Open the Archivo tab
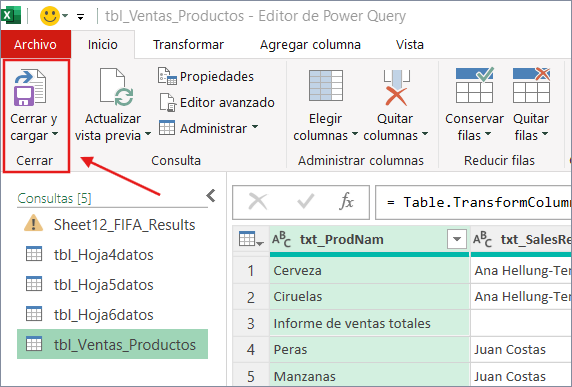 [x=35, y=44]
